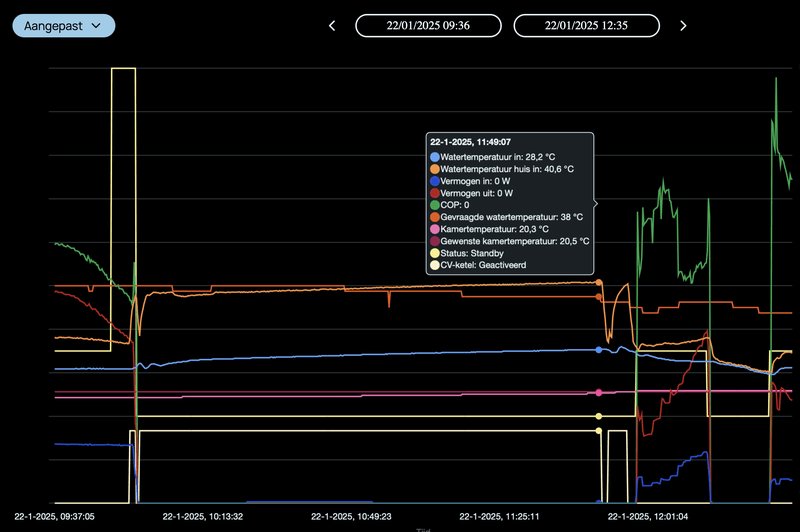The width and height of the screenshot is (800, 532).
Task: Select the green COP legend dot
Action: 434,205
